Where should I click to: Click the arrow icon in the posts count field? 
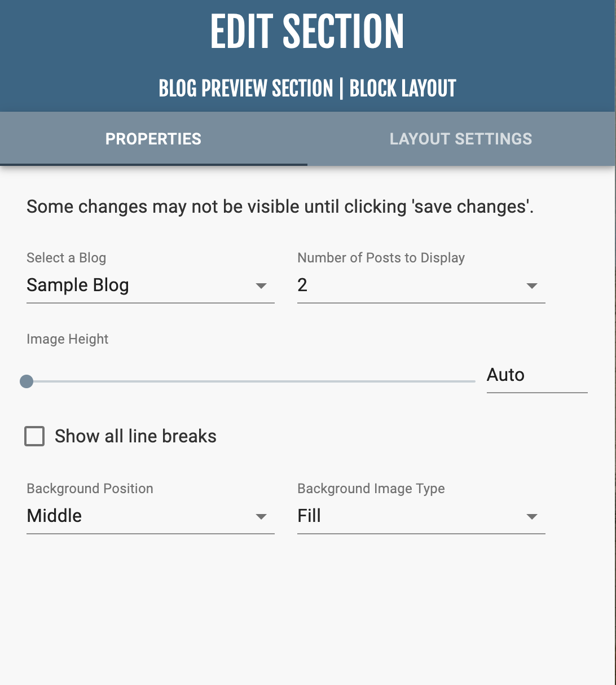coord(532,286)
